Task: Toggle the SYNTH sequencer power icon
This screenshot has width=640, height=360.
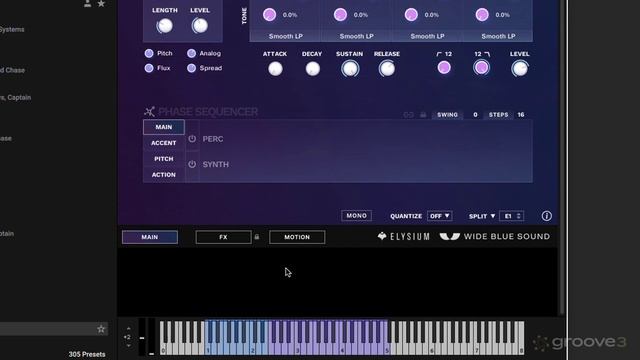Action: pyautogui.click(x=192, y=164)
